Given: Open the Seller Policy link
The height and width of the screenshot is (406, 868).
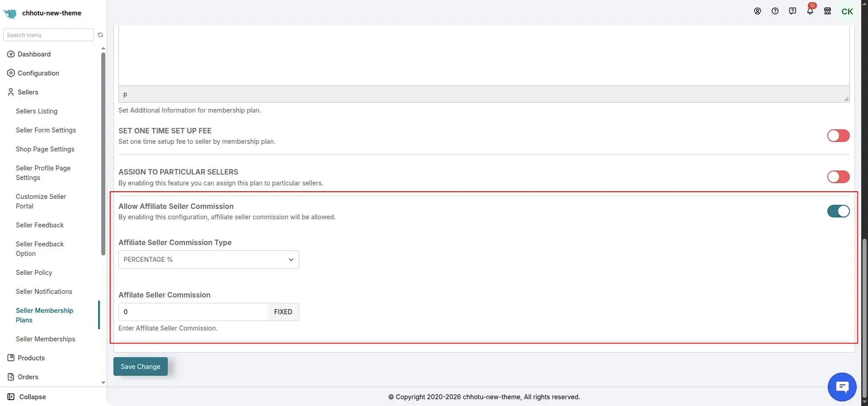Looking at the screenshot, I should [x=34, y=273].
